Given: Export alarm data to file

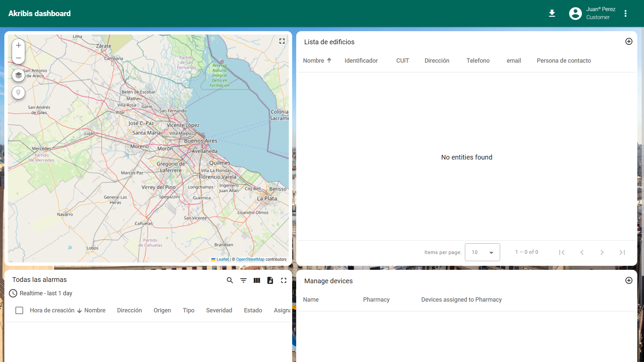Looking at the screenshot, I should pos(270,280).
